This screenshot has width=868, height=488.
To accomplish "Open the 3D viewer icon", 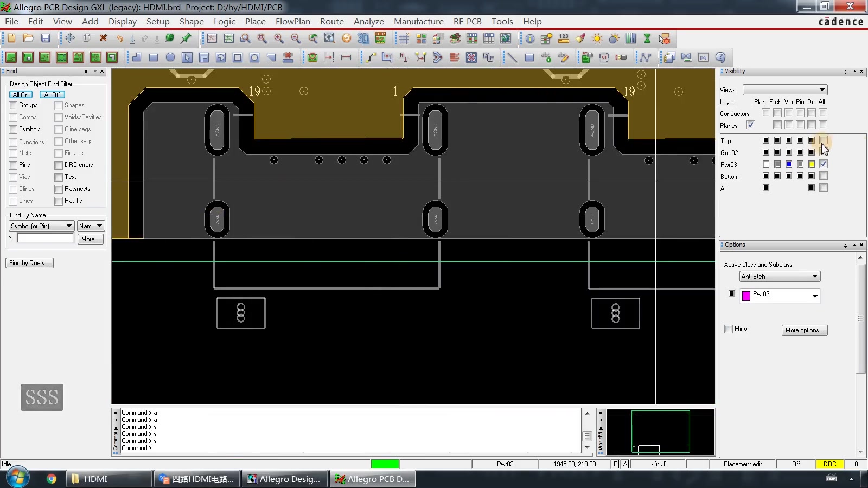I will (x=363, y=38).
